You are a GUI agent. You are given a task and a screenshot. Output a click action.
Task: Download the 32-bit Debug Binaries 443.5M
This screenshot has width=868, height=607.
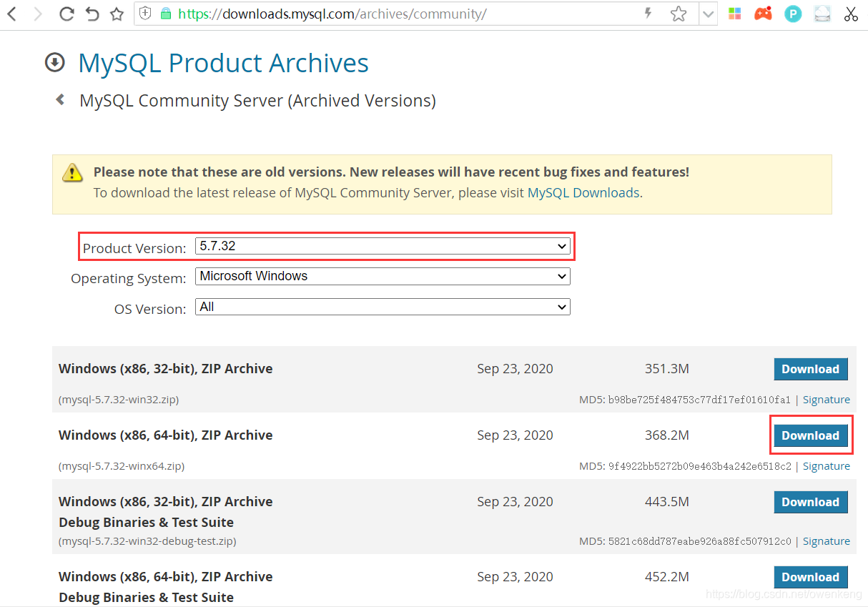[811, 502]
